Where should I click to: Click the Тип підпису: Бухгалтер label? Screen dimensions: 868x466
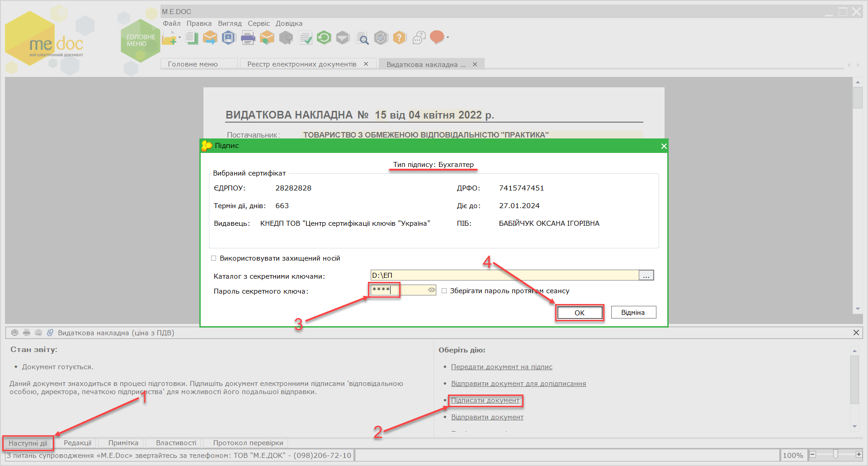point(434,165)
